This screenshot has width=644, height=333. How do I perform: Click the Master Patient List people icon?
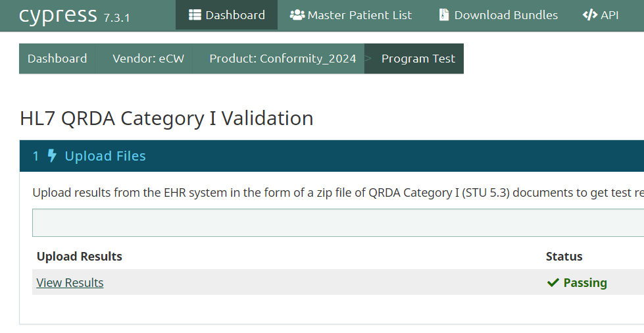(297, 14)
